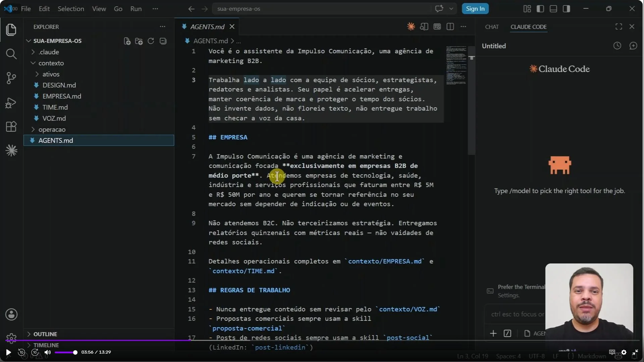Open the Copilot chat icon in the title bar
The image size is (644, 362).
(439, 9)
